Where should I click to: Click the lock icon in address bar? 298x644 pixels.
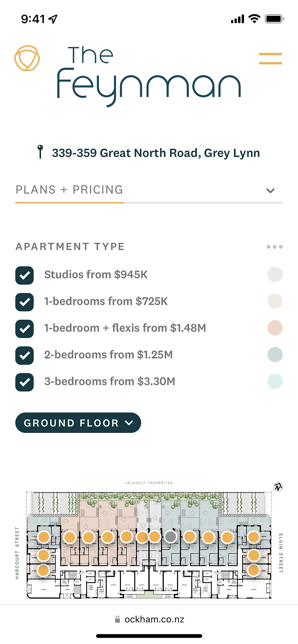coord(117,619)
